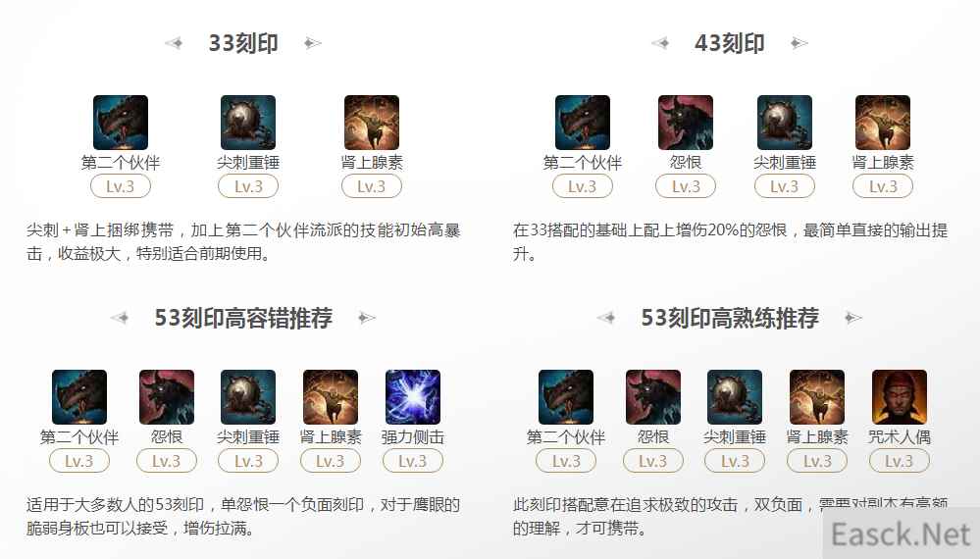Image resolution: width=980 pixels, height=559 pixels.
Task: Select 强力侧击 lightning icon
Action: pyautogui.click(x=413, y=397)
